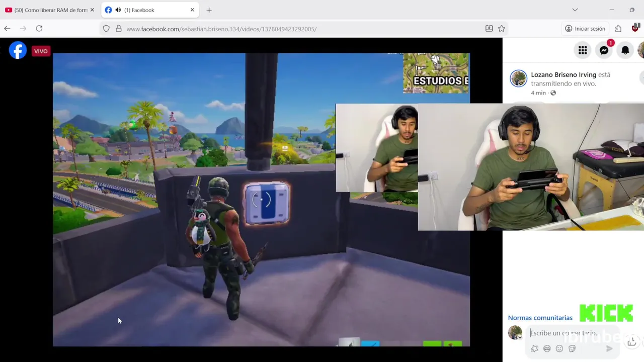This screenshot has width=644, height=362.
Task: Click the send comment arrow
Action: click(609, 348)
